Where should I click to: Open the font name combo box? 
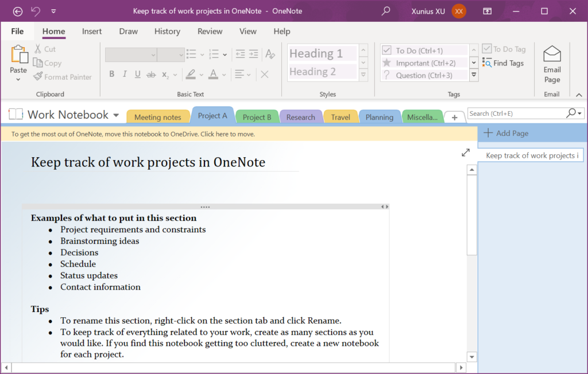coord(131,54)
